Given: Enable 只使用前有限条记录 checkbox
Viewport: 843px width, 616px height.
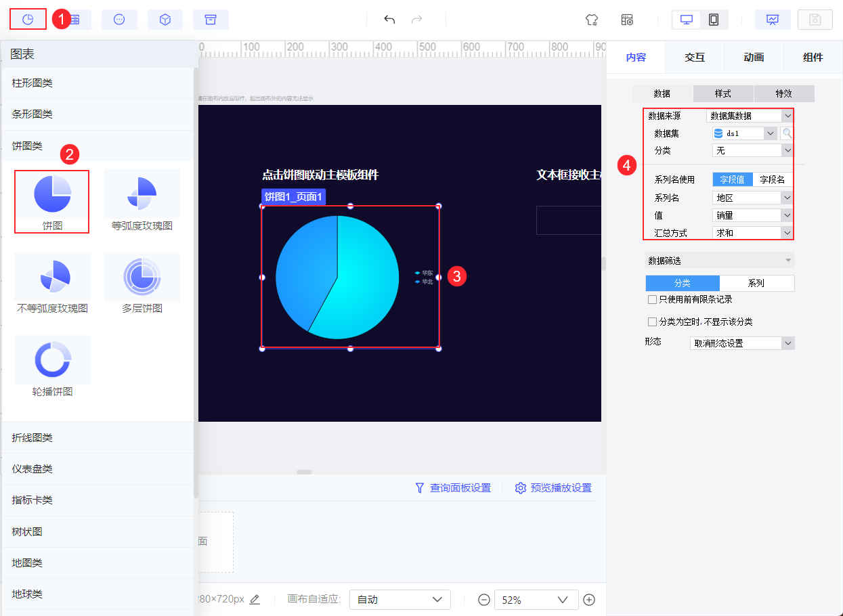Looking at the screenshot, I should [x=652, y=299].
